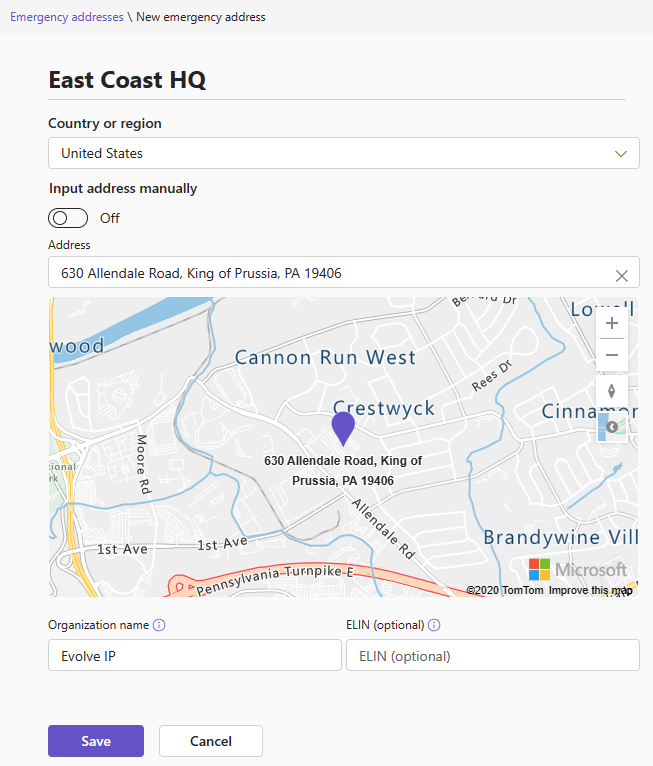Go to Emergency addresses breadcrumb
This screenshot has height=766, width=653.
[66, 17]
